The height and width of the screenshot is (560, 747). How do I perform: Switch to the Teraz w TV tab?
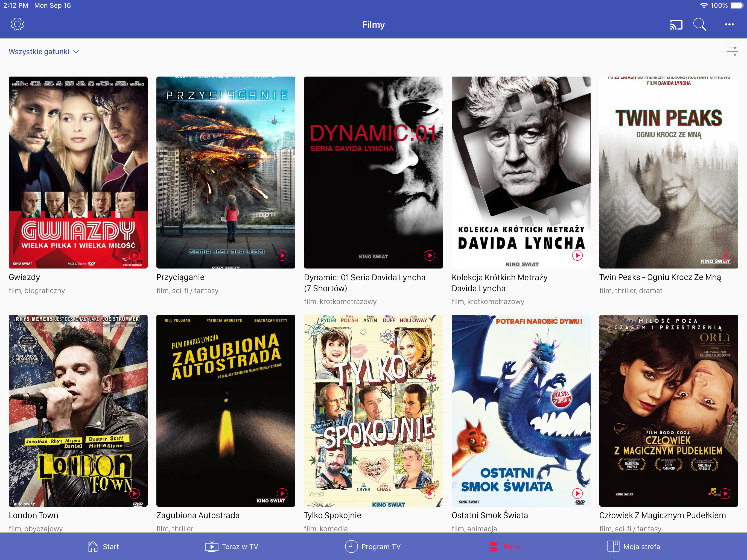(x=232, y=547)
